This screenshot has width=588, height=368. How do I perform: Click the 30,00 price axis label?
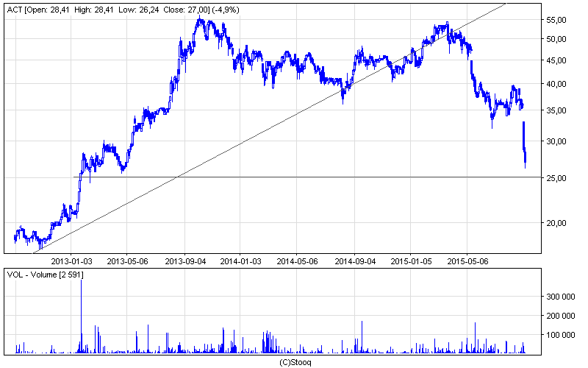556,141
